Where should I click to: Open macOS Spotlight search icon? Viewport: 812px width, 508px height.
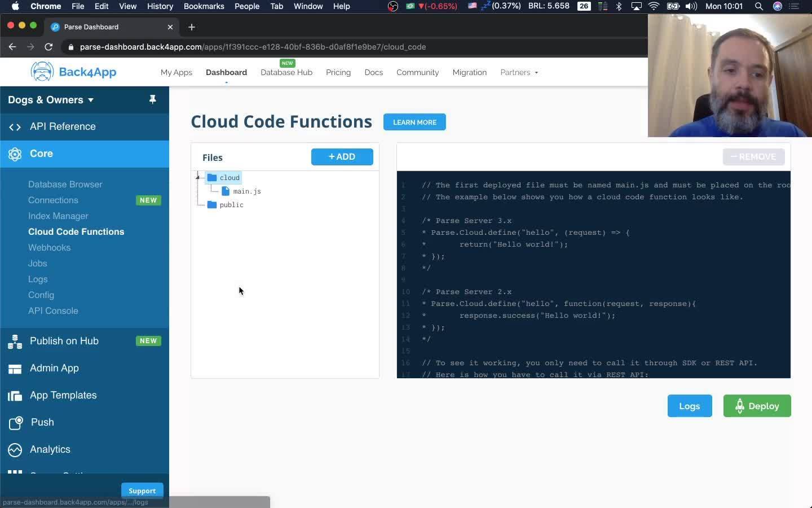click(x=759, y=6)
